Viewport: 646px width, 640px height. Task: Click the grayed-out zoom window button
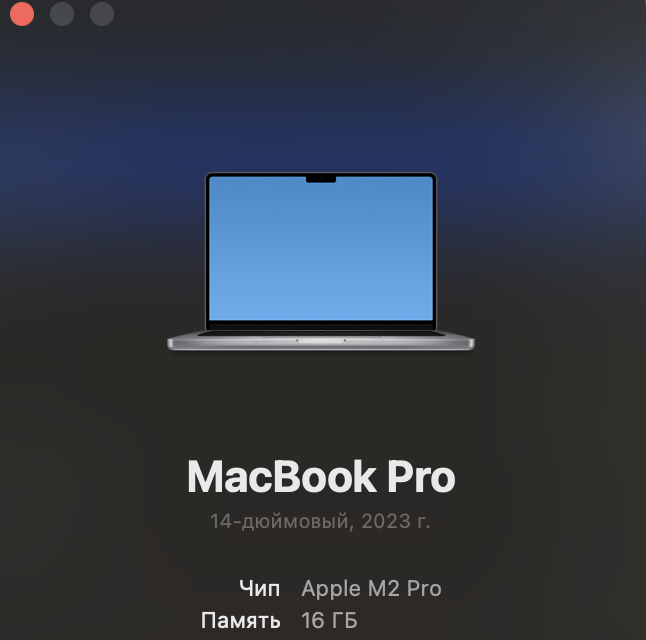(102, 15)
